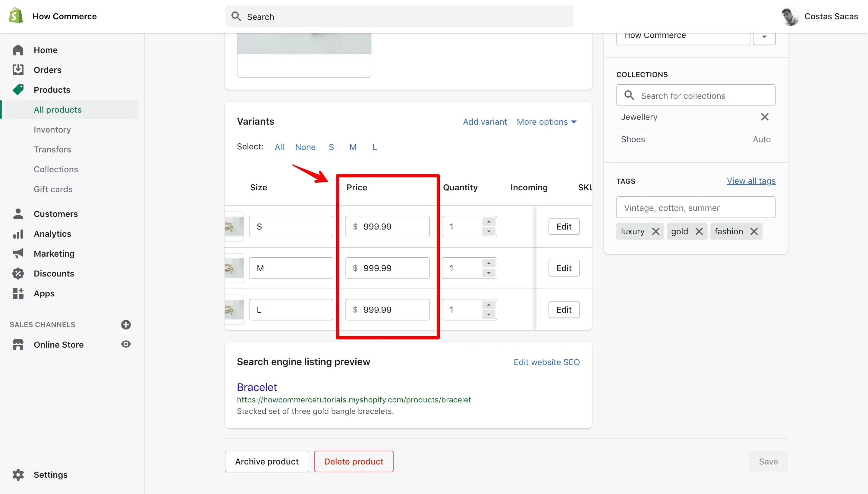The height and width of the screenshot is (494, 868).
Task: Select M variants link
Action: (353, 147)
